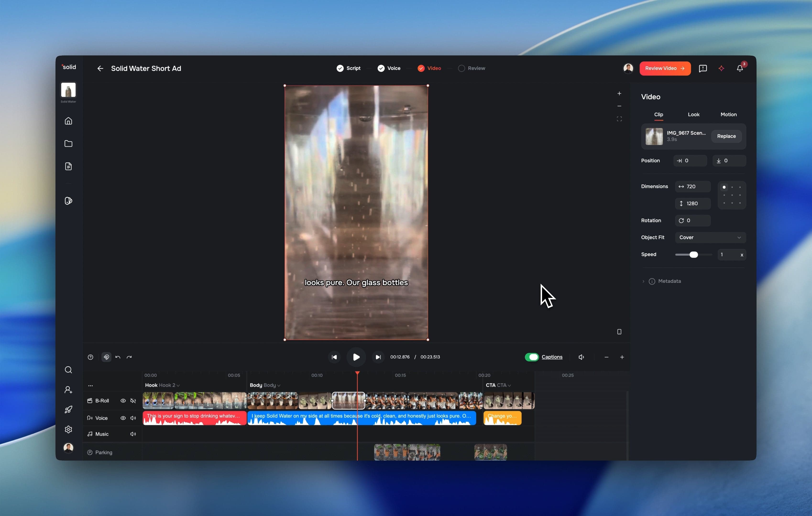This screenshot has width=812, height=516.
Task: Click the Dimensions height field 1280
Action: [x=693, y=204]
